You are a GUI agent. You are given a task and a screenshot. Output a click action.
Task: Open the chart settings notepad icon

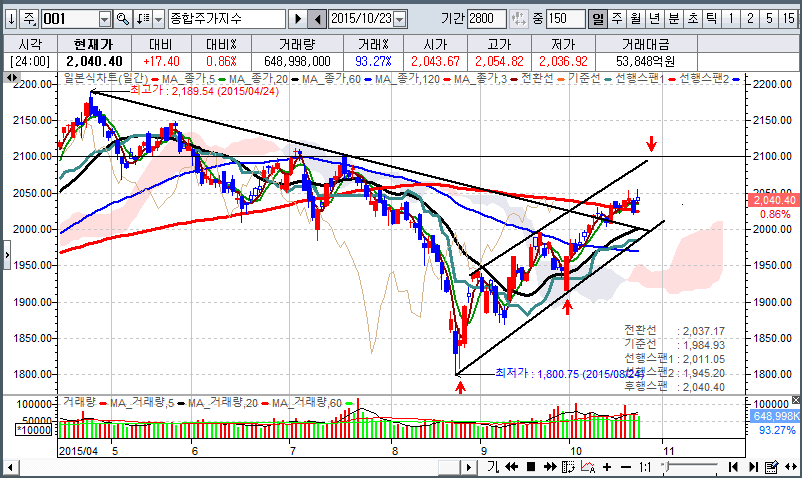tap(771, 467)
